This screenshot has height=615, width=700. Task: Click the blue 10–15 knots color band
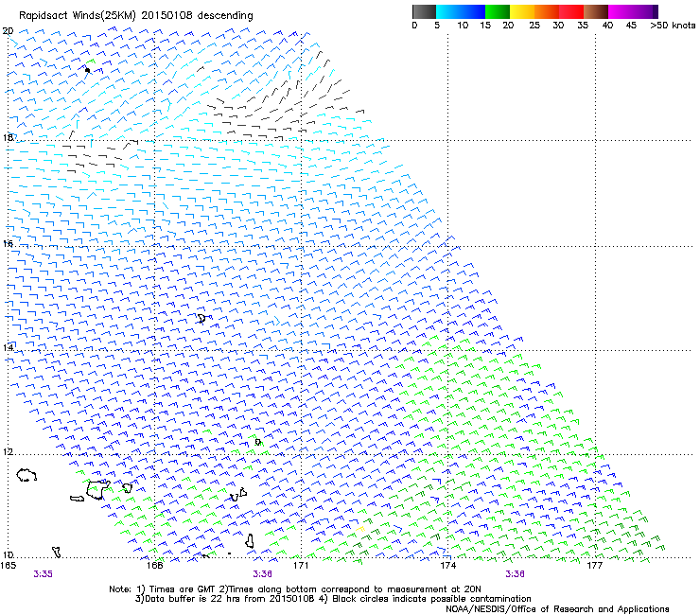pos(473,11)
